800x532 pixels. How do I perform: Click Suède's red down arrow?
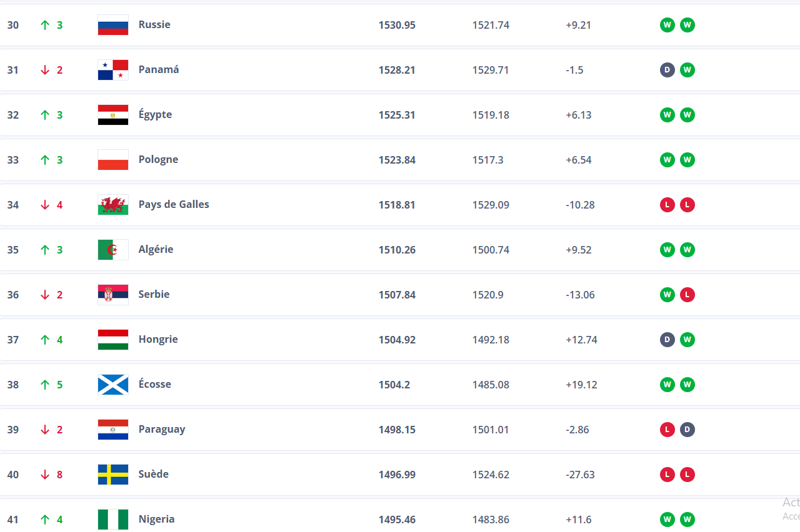(45, 475)
